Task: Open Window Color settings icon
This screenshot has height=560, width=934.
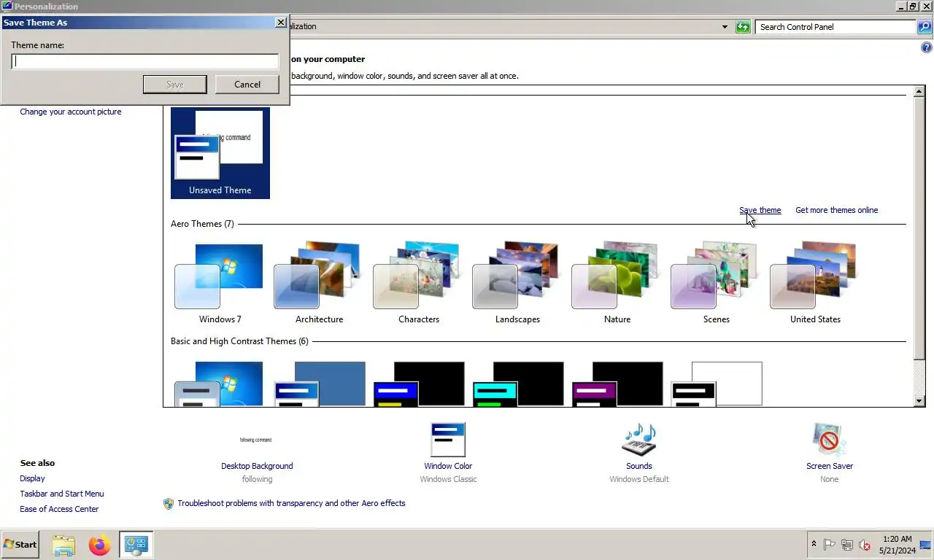Action: pos(448,440)
